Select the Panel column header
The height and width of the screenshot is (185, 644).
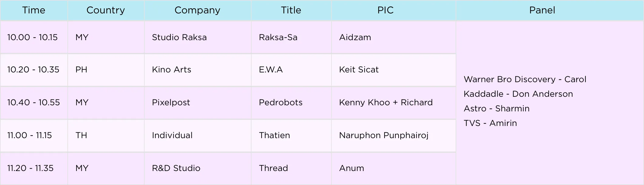542,10
